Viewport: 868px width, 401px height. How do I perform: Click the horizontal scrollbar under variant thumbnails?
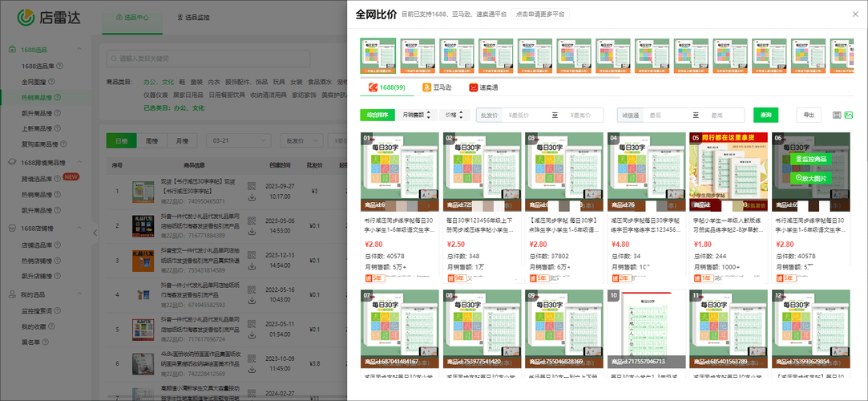pyautogui.click(x=490, y=77)
